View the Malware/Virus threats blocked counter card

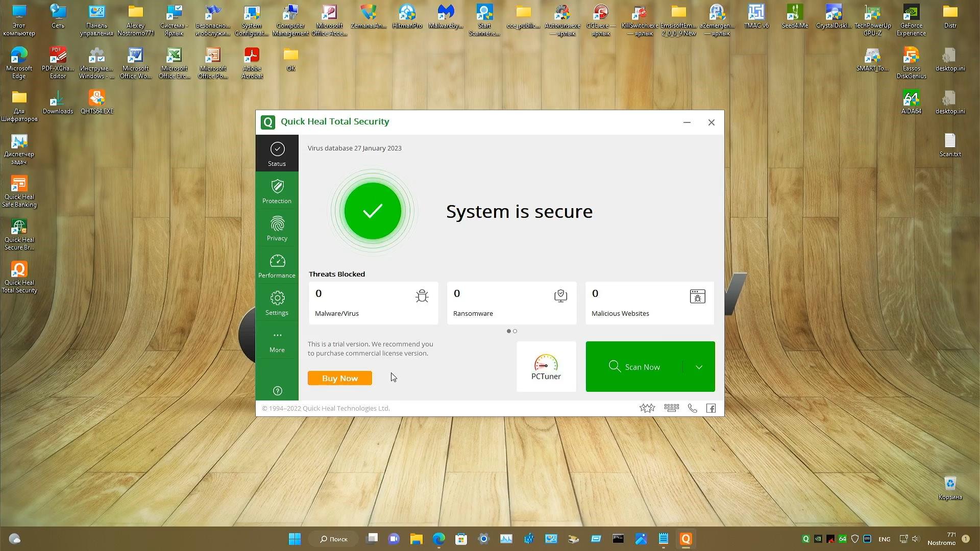[x=373, y=303]
